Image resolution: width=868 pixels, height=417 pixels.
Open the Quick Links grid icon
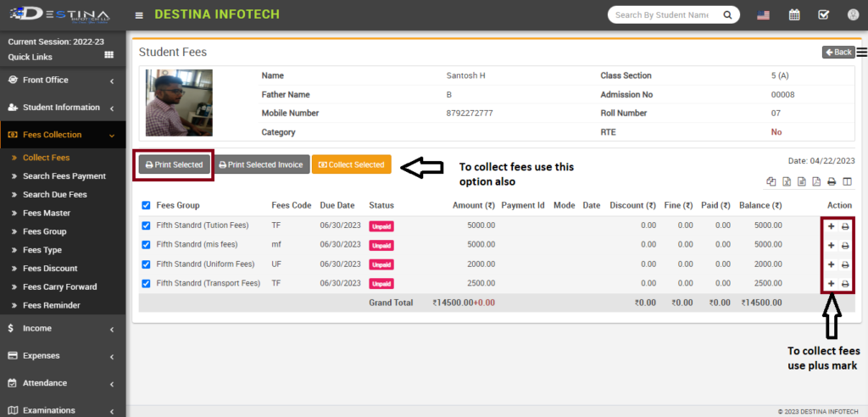tap(108, 56)
